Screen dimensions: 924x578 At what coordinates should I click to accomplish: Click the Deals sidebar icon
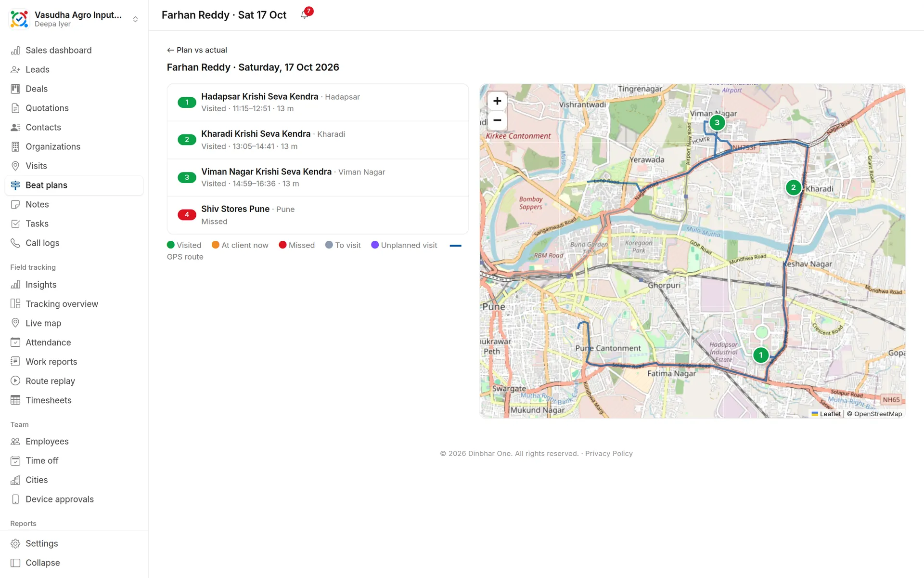click(15, 89)
